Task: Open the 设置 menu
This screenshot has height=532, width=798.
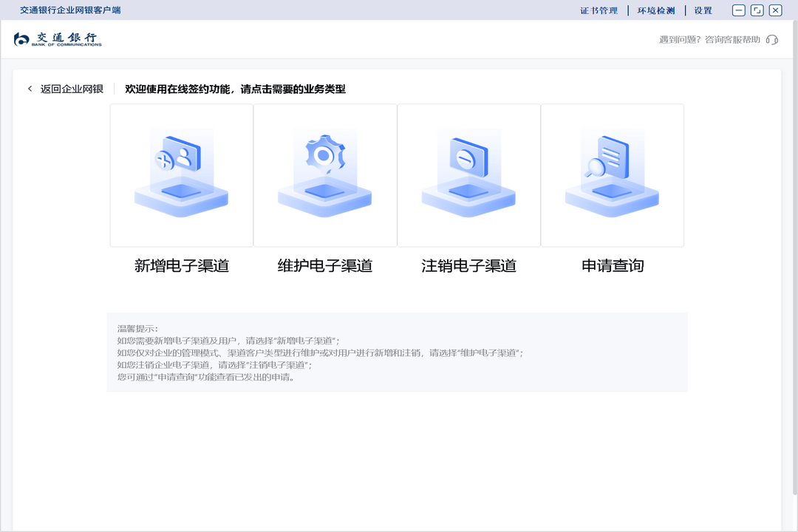Action: pyautogui.click(x=703, y=10)
